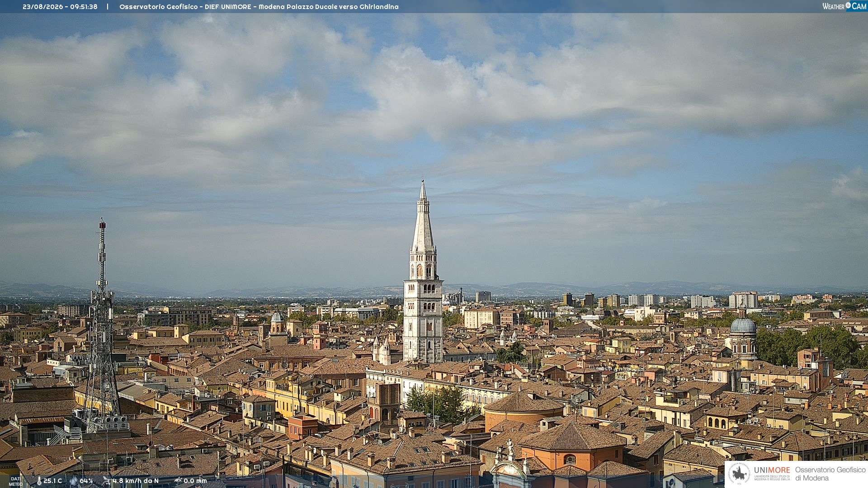Click the 23/08/2026 date timestamp
Image resolution: width=868 pixels, height=488 pixels.
pyautogui.click(x=42, y=7)
